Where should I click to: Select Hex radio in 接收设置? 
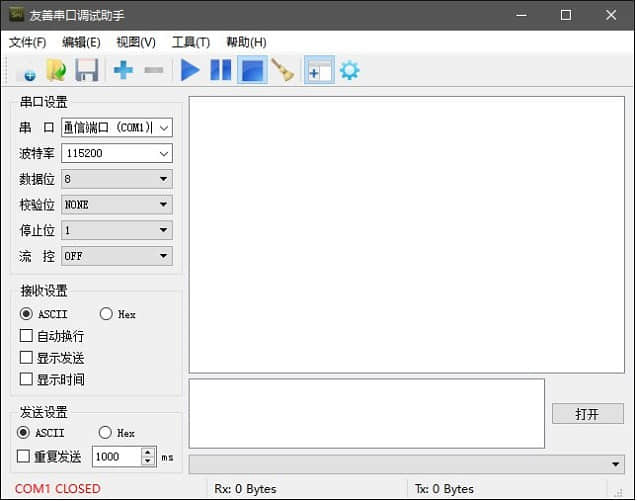(106, 314)
